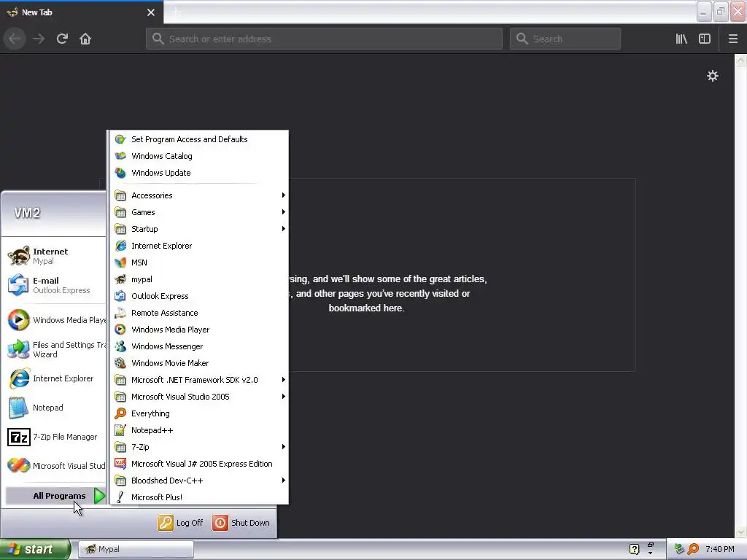This screenshot has height=560, width=747.
Task: Click the taskbar clock showing 7:40 PM
Action: [720, 549]
